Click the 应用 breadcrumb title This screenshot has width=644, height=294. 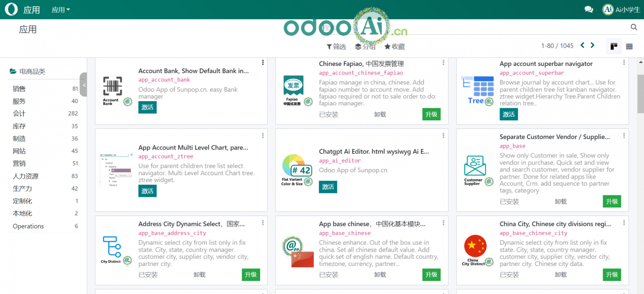click(28, 30)
